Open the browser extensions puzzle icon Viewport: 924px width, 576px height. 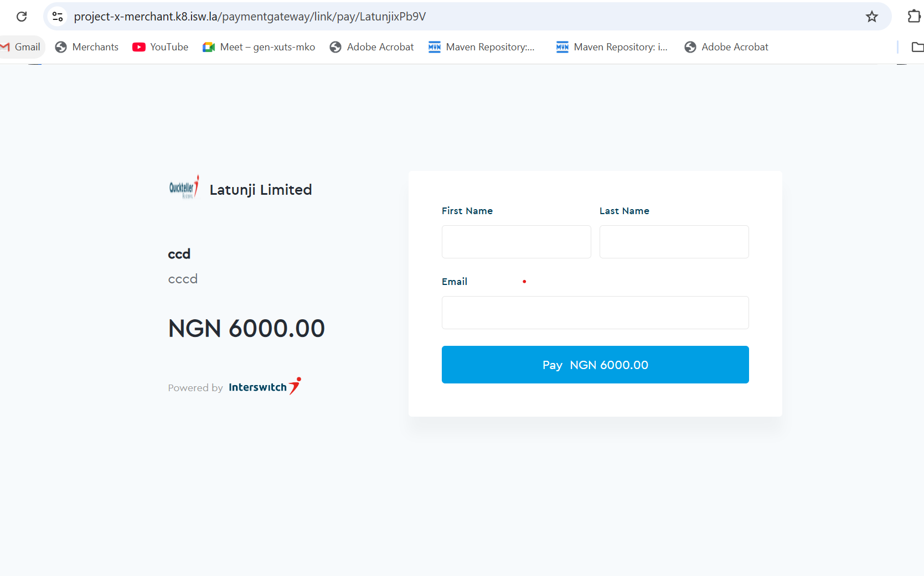(914, 17)
